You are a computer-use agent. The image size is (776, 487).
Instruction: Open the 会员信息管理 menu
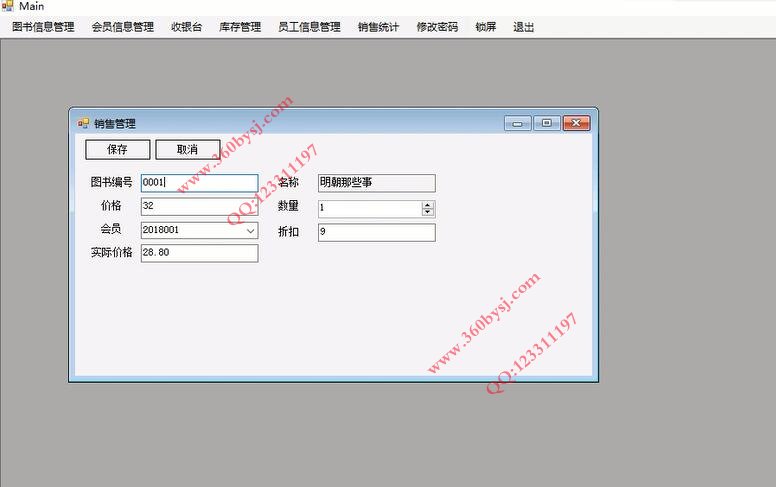pos(123,27)
